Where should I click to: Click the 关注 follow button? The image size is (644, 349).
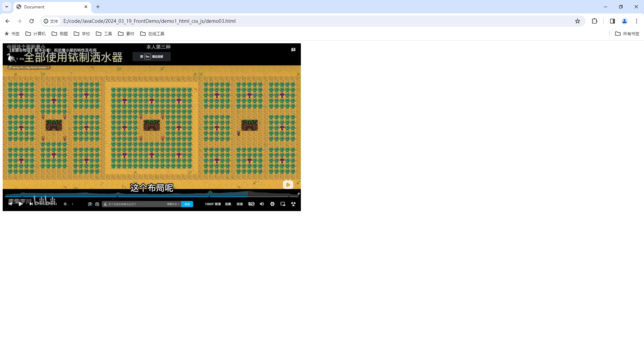[20, 59]
